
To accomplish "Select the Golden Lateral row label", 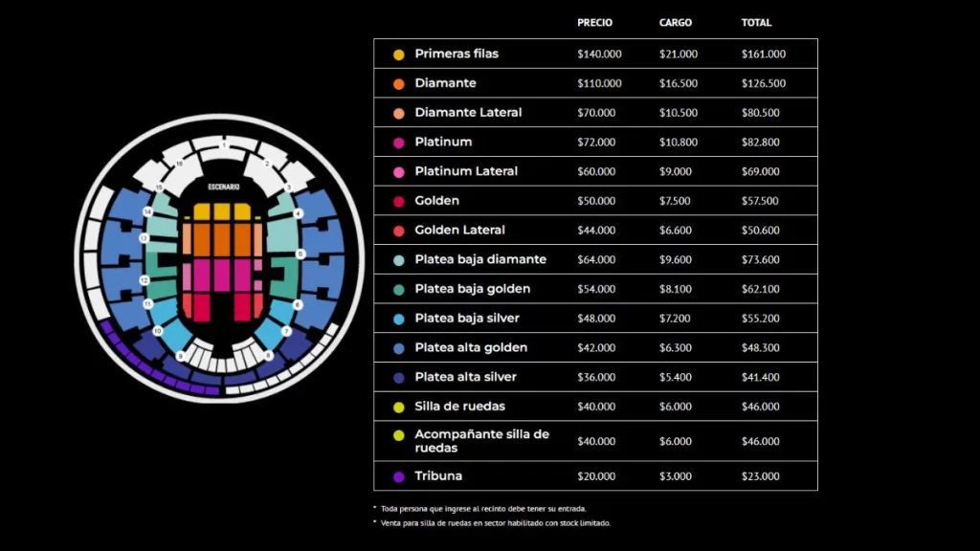I will pyautogui.click(x=459, y=231).
